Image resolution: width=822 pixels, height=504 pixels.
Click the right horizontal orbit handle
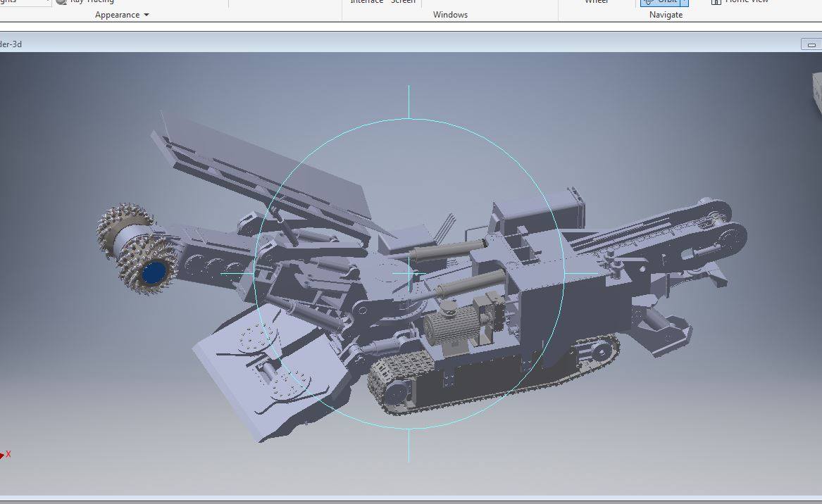pos(581,274)
